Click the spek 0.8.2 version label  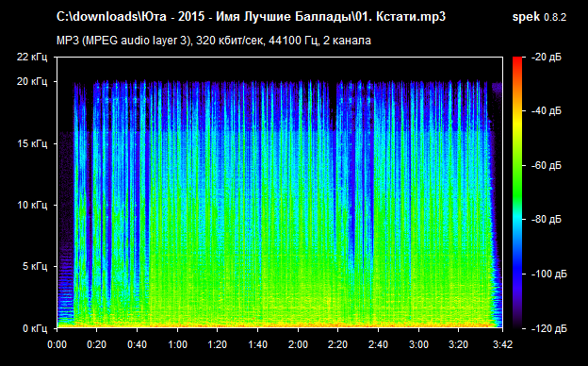coord(539,17)
